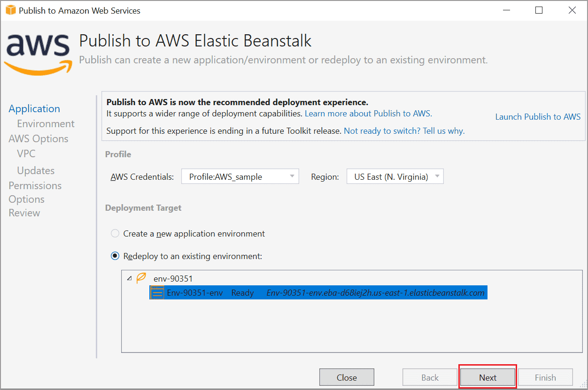
Task: Open the AWS Options step
Action: point(38,138)
